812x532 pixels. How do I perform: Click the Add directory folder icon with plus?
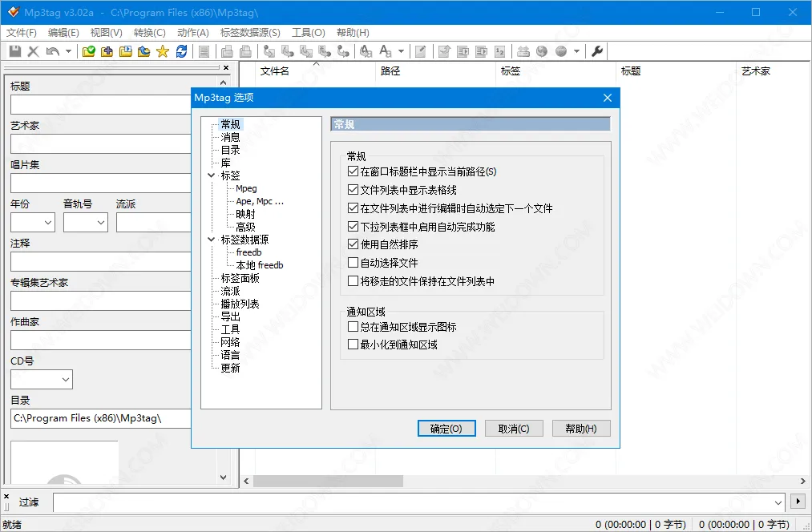pyautogui.click(x=107, y=51)
